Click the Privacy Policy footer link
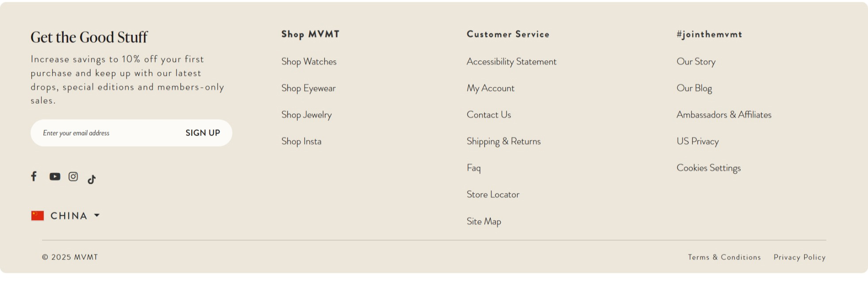Viewport: 868px width, 286px height. (x=799, y=257)
